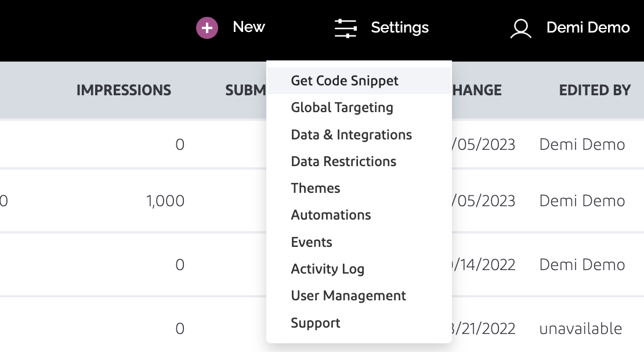Click the New label in header

tap(249, 27)
